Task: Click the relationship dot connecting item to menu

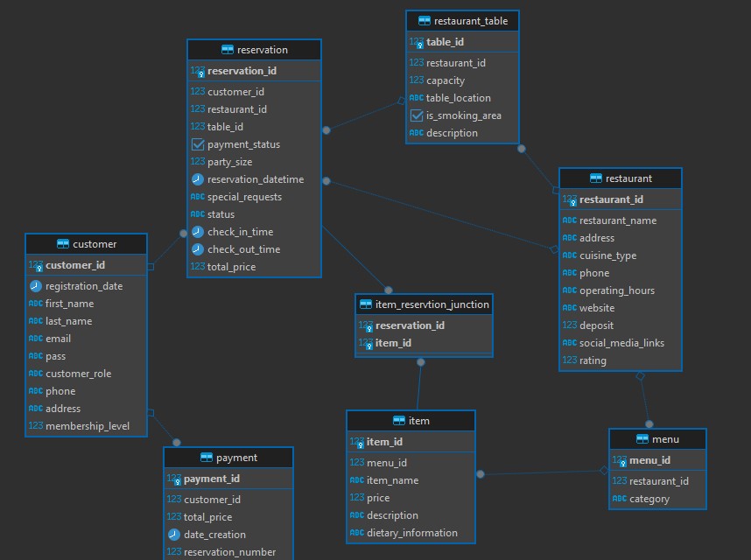Action: [x=480, y=474]
